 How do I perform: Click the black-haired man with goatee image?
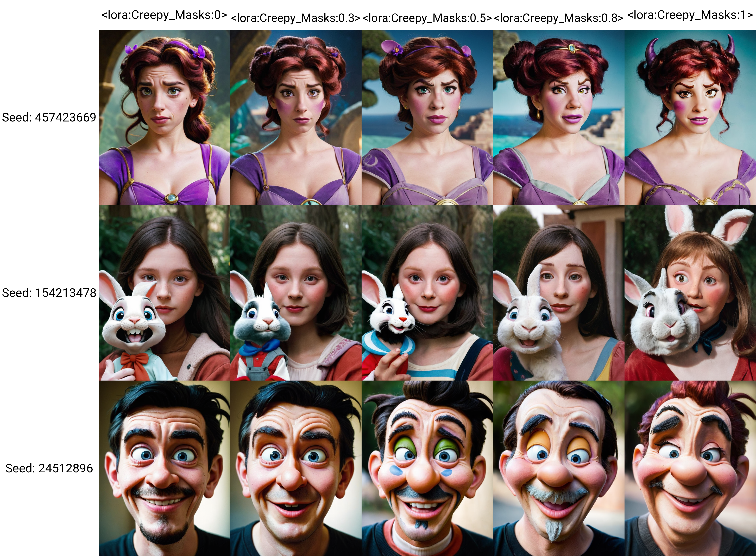pos(164,468)
